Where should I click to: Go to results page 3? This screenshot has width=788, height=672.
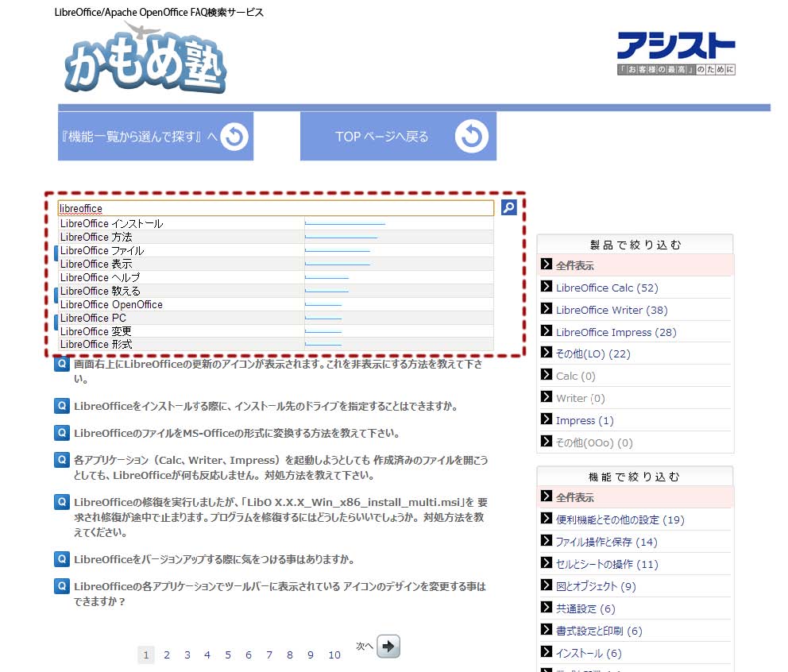(187, 655)
